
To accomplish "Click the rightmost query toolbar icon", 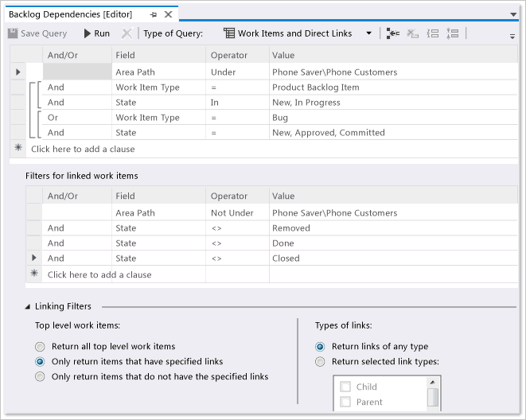I will 453,33.
